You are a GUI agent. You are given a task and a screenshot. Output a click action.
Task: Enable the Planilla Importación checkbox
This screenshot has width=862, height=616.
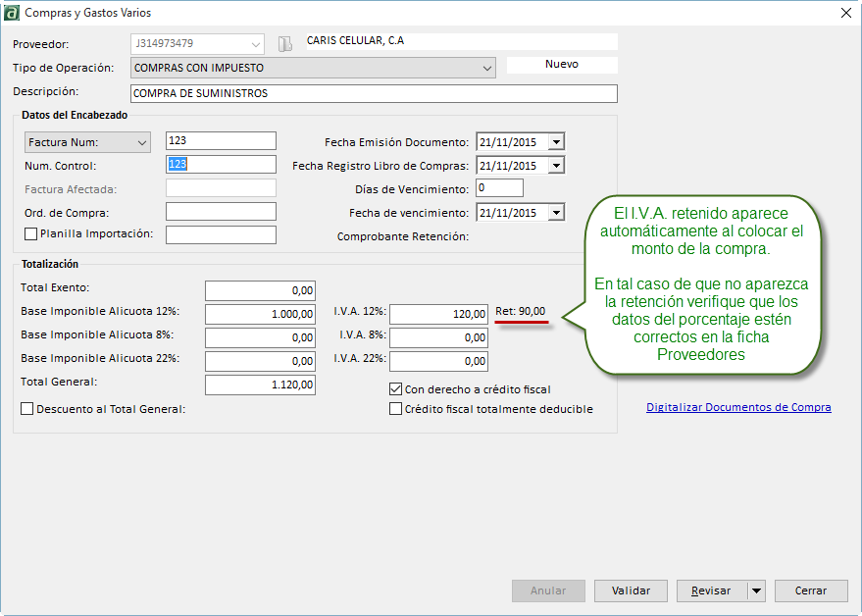point(30,233)
